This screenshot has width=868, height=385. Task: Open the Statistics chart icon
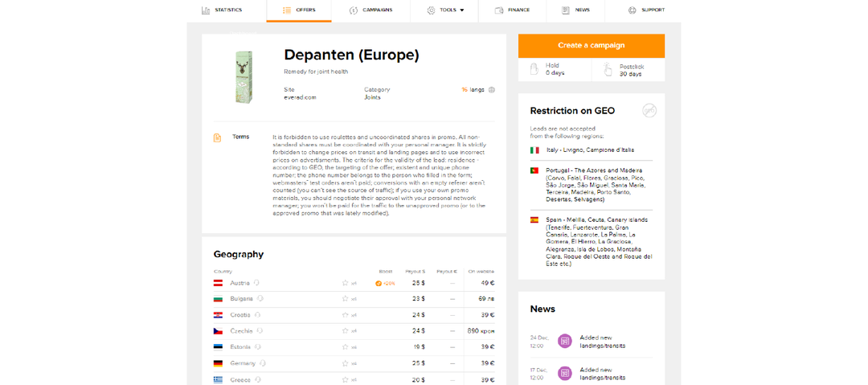pos(206,10)
